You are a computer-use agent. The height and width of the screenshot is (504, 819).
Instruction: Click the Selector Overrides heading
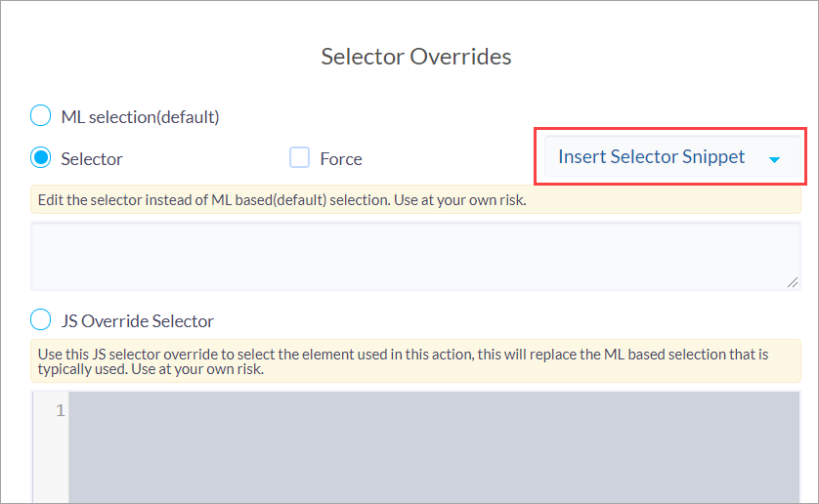point(415,57)
